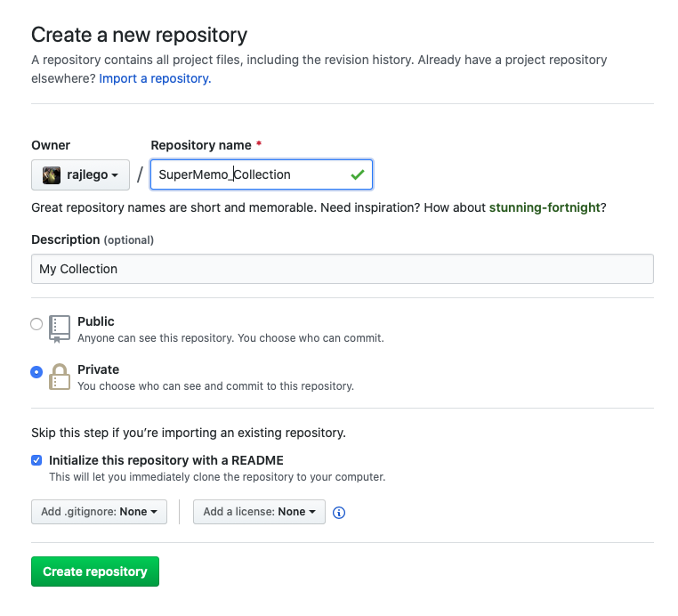This screenshot has width=678, height=616.
Task: Click 'You choose who can see and commit' text
Action: click(215, 386)
